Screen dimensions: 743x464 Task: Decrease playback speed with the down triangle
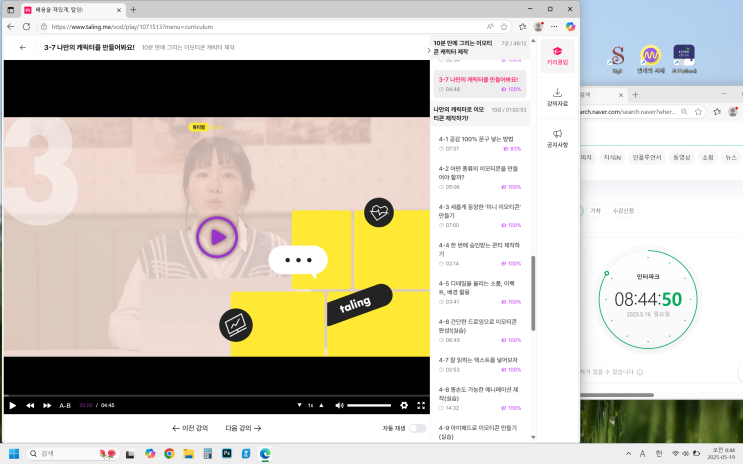point(299,405)
